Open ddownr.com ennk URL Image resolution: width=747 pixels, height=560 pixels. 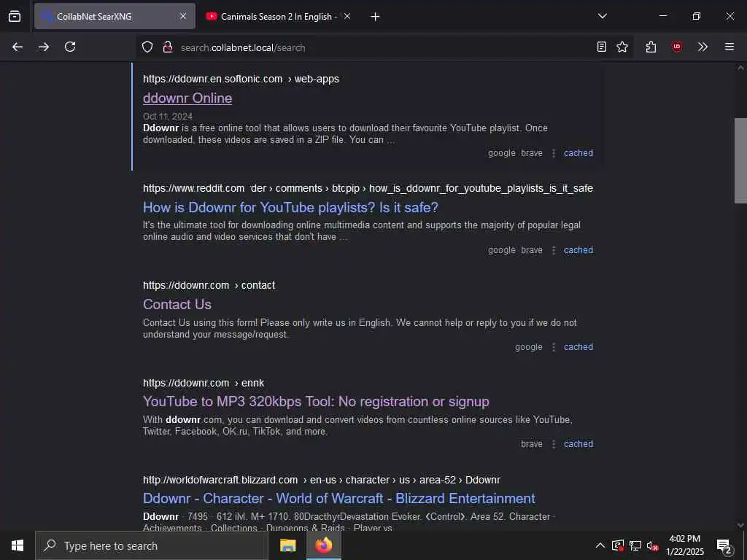click(204, 383)
